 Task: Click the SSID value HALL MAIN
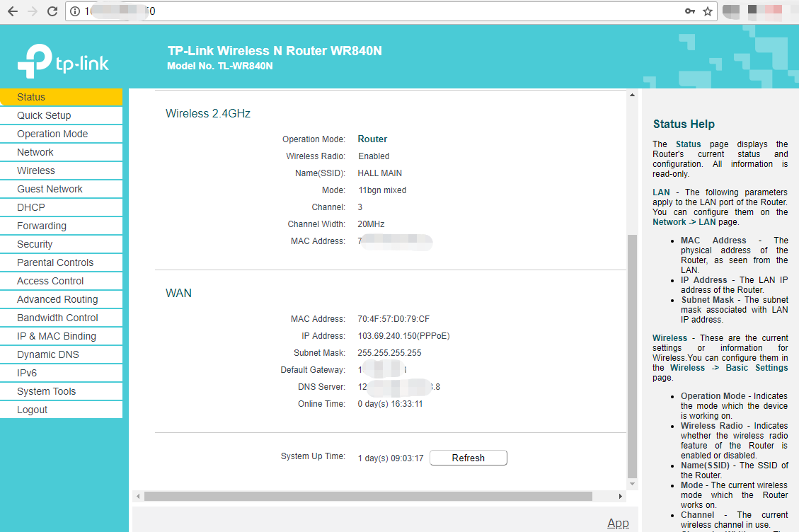point(379,173)
